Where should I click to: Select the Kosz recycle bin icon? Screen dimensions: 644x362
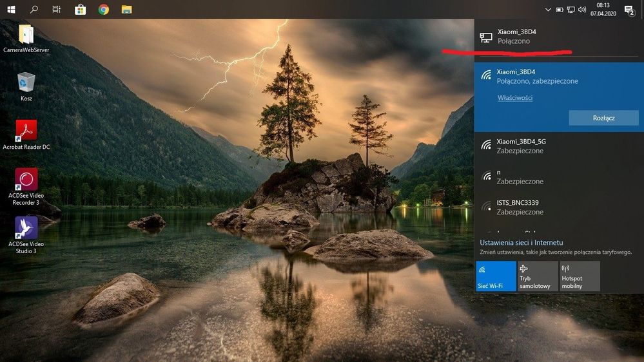pyautogui.click(x=26, y=86)
